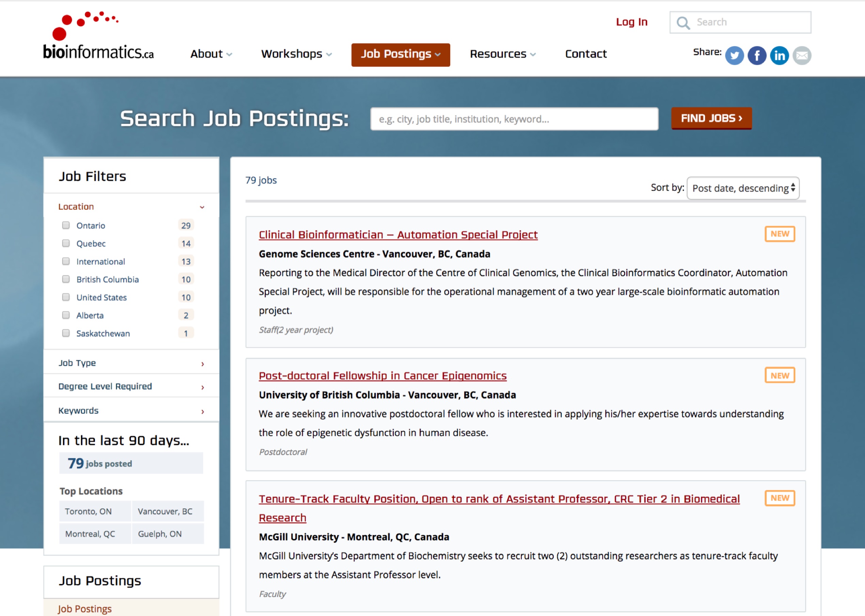Share page on LinkedIn icon
Viewport: 865px width, 616px height.
(x=779, y=55)
